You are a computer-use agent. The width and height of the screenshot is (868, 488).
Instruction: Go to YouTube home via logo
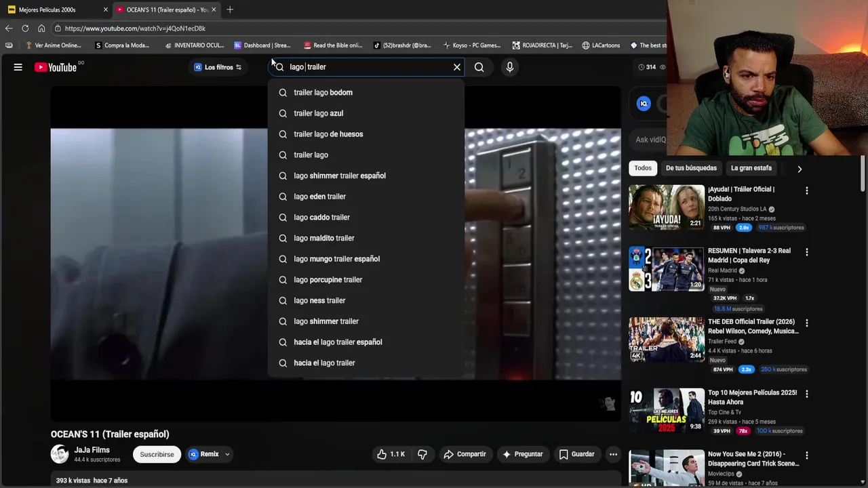click(56, 67)
